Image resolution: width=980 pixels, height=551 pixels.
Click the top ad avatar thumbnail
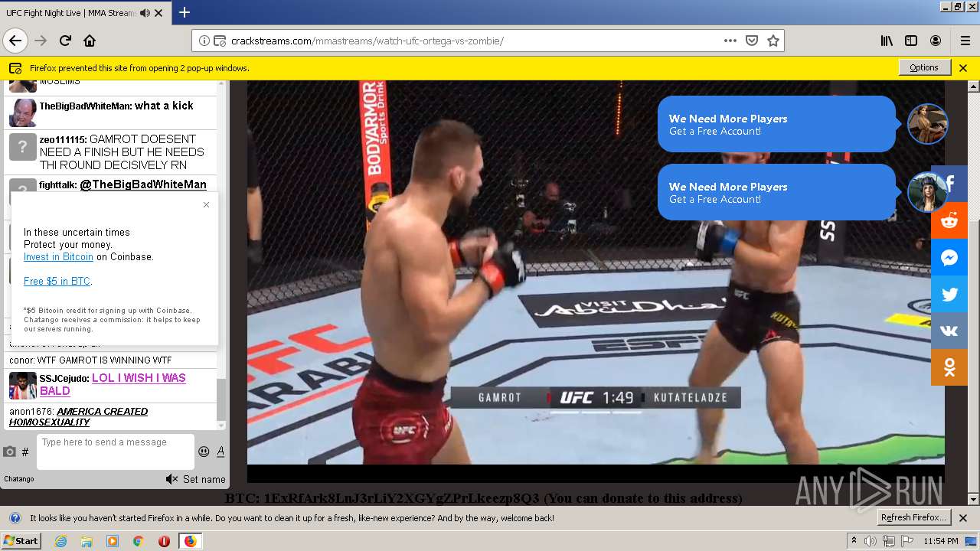click(928, 124)
